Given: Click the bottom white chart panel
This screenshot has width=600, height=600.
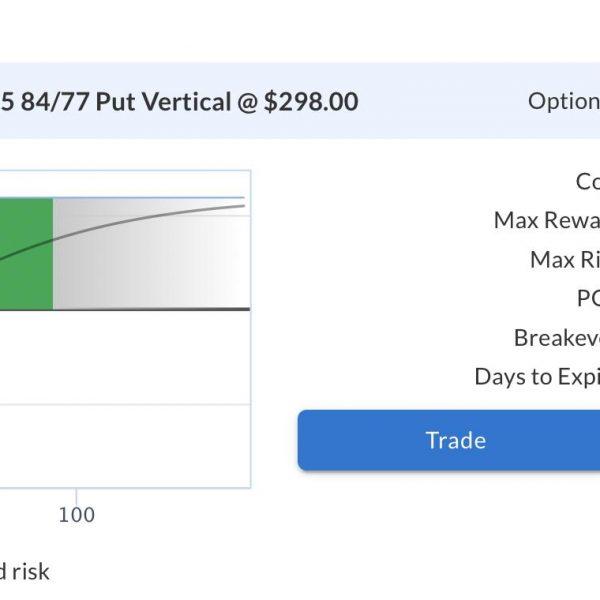Looking at the screenshot, I should click(125, 446).
